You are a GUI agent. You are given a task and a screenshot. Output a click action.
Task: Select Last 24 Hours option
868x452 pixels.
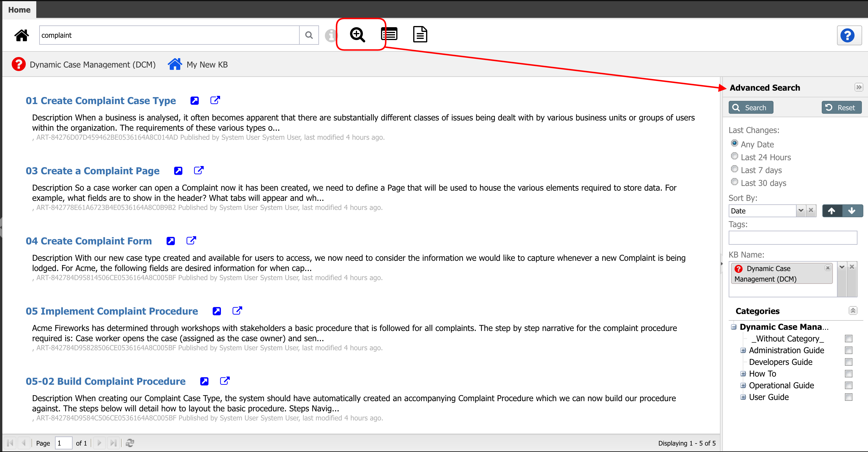click(734, 156)
